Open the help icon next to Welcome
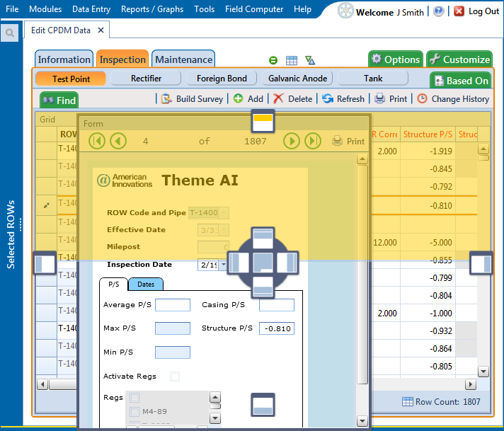 tap(438, 11)
